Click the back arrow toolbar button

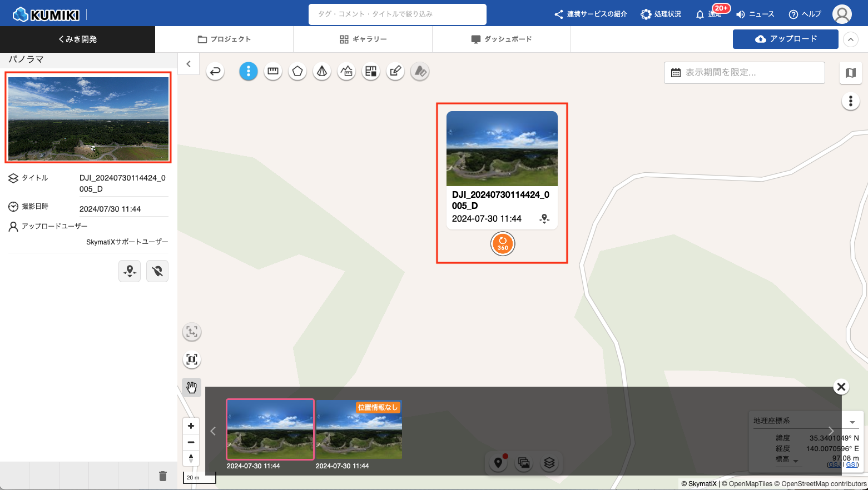(x=215, y=71)
